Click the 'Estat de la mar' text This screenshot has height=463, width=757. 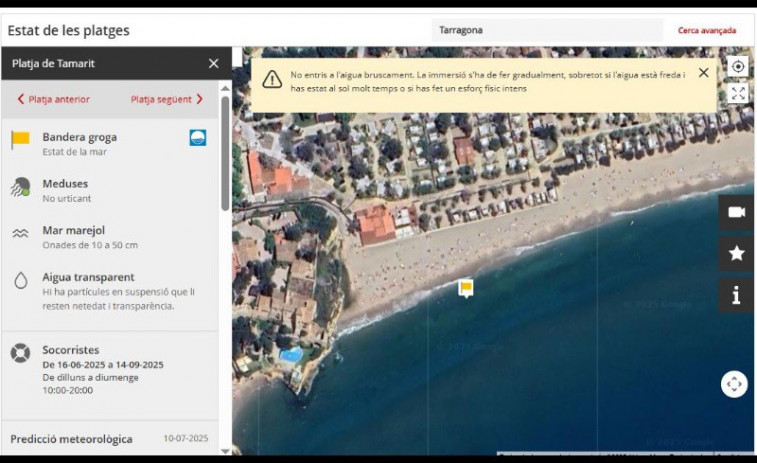(74, 152)
